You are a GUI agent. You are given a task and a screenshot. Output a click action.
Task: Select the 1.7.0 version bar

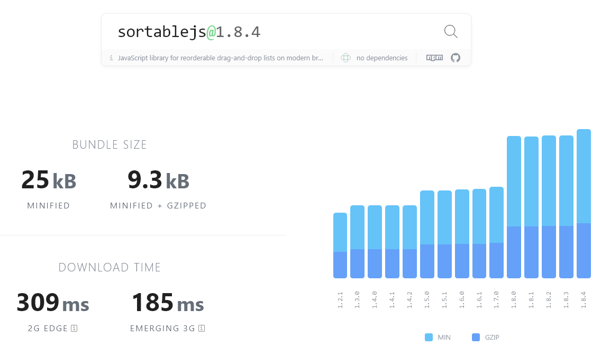(496, 233)
